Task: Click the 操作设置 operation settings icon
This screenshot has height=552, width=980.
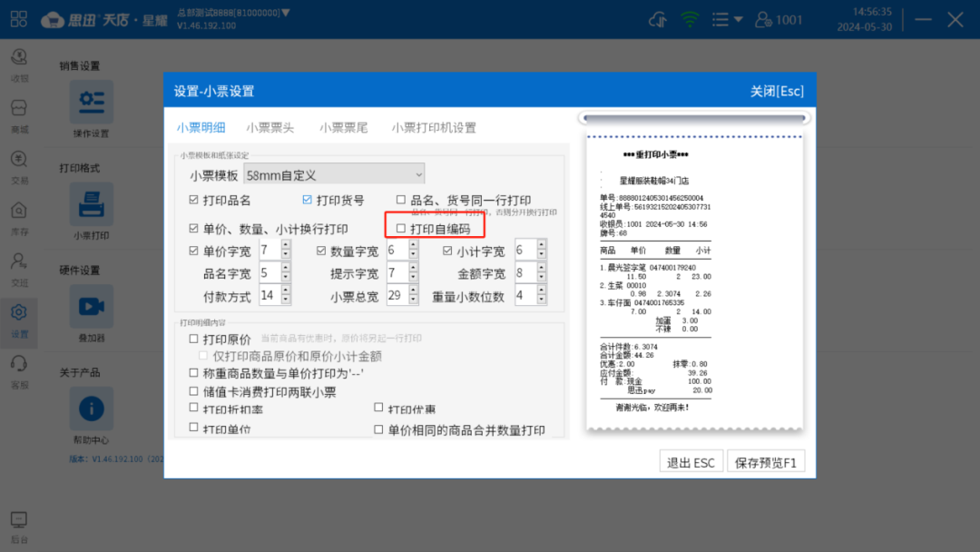Action: click(90, 102)
